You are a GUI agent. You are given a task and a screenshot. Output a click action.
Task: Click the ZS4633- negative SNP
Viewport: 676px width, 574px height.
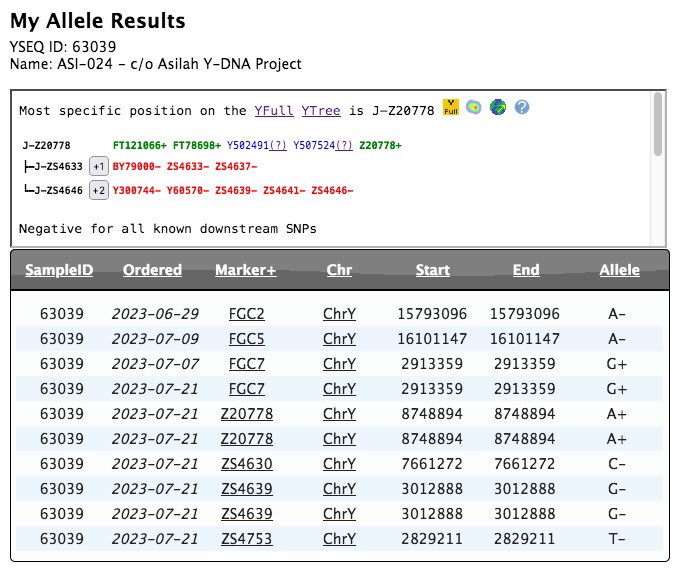click(188, 166)
